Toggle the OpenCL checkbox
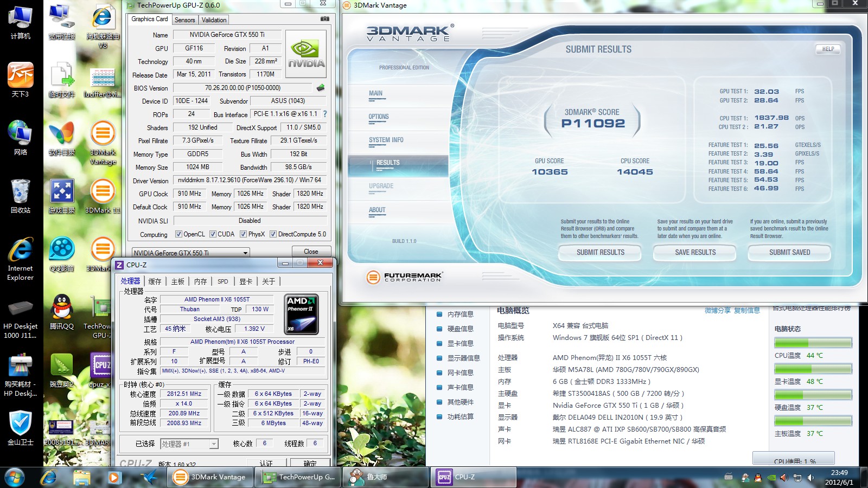The width and height of the screenshot is (868, 488). (178, 234)
